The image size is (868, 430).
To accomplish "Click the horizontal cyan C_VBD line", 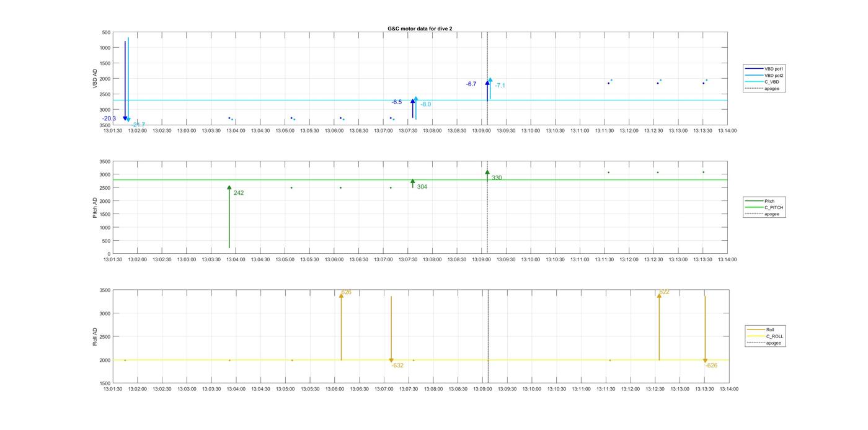I will [x=420, y=100].
